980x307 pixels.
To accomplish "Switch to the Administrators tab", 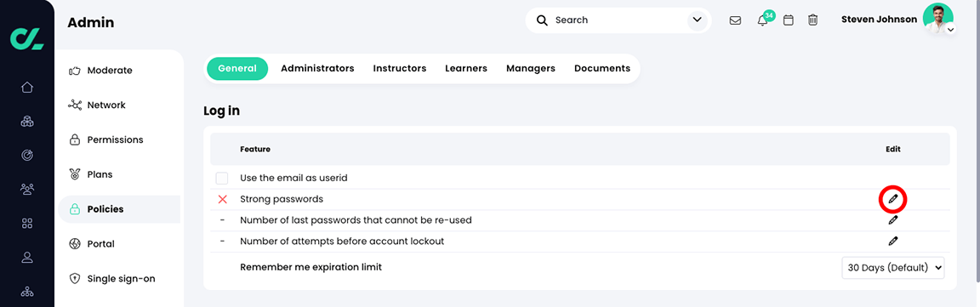I will pos(317,69).
